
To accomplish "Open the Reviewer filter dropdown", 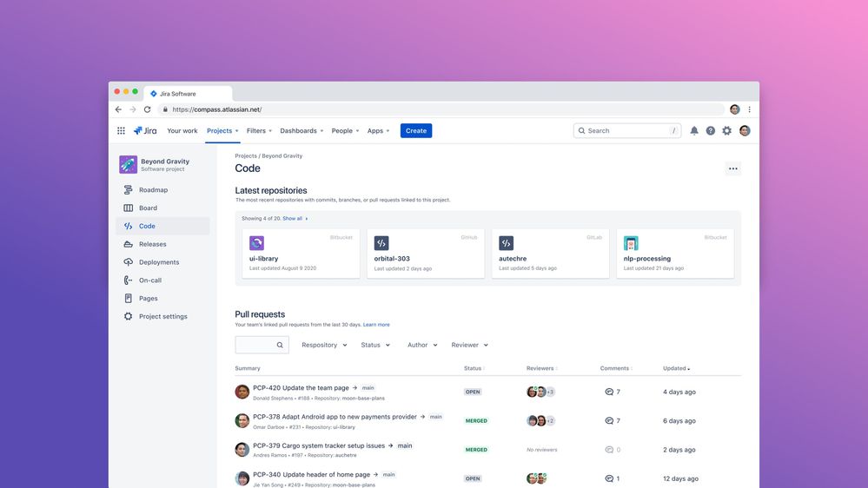I will click(469, 345).
